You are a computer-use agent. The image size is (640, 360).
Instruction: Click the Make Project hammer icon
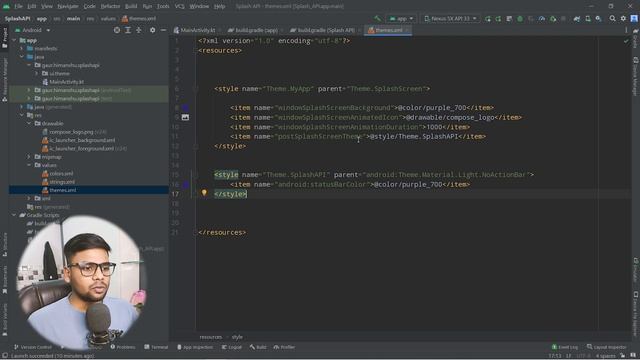[x=378, y=18]
